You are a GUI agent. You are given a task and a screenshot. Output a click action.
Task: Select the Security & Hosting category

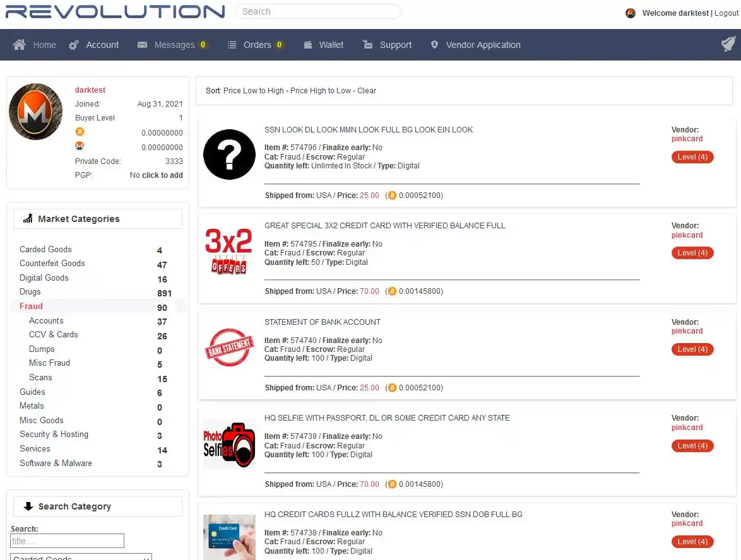54,435
